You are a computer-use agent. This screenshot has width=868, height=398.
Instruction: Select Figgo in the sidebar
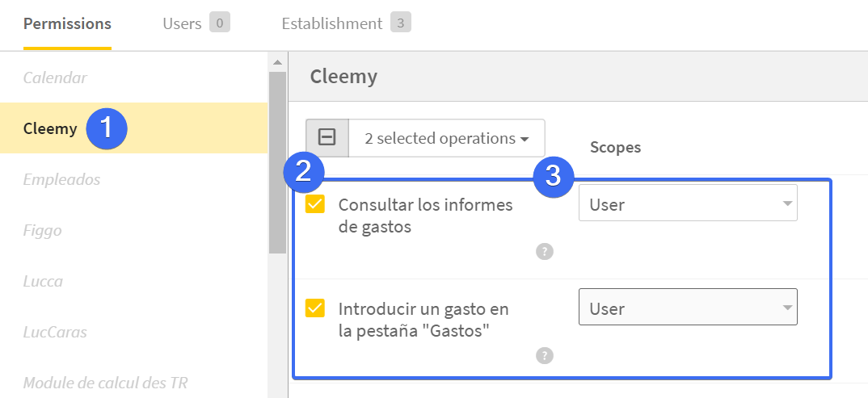tap(134, 230)
